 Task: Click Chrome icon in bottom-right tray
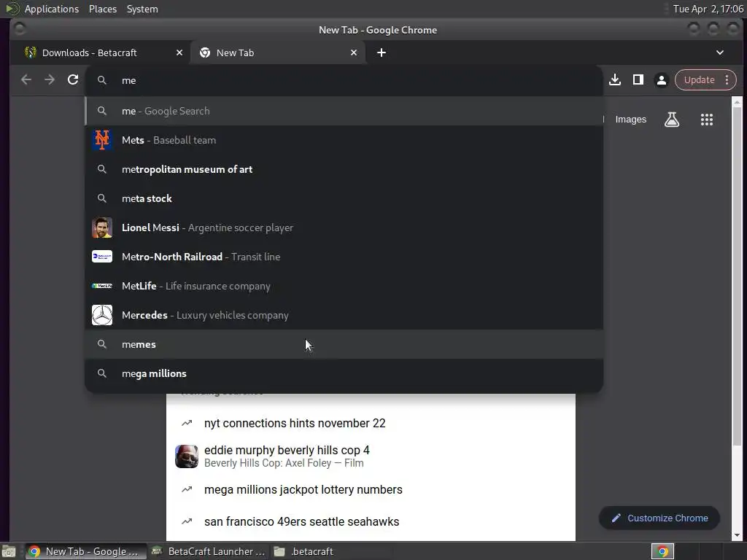(662, 551)
